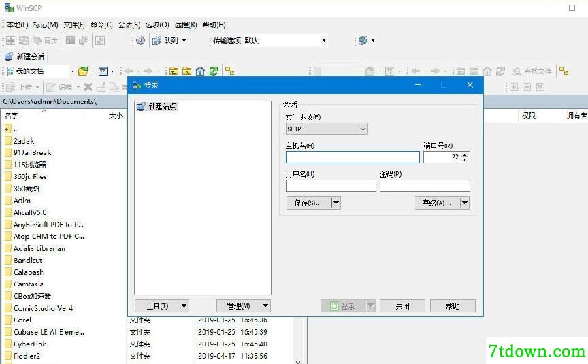Screen dimensions: 588x364
Task: Open the Help (帮助) menu
Action: click(214, 24)
